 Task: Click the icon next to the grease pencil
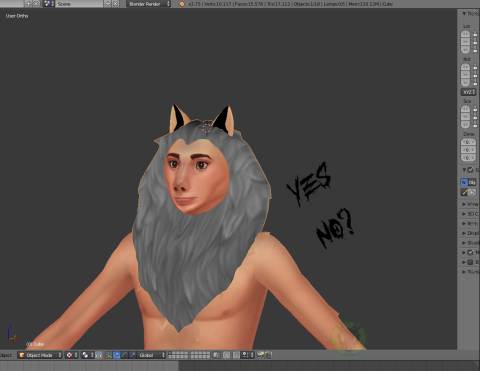pyautogui.click(x=472, y=192)
